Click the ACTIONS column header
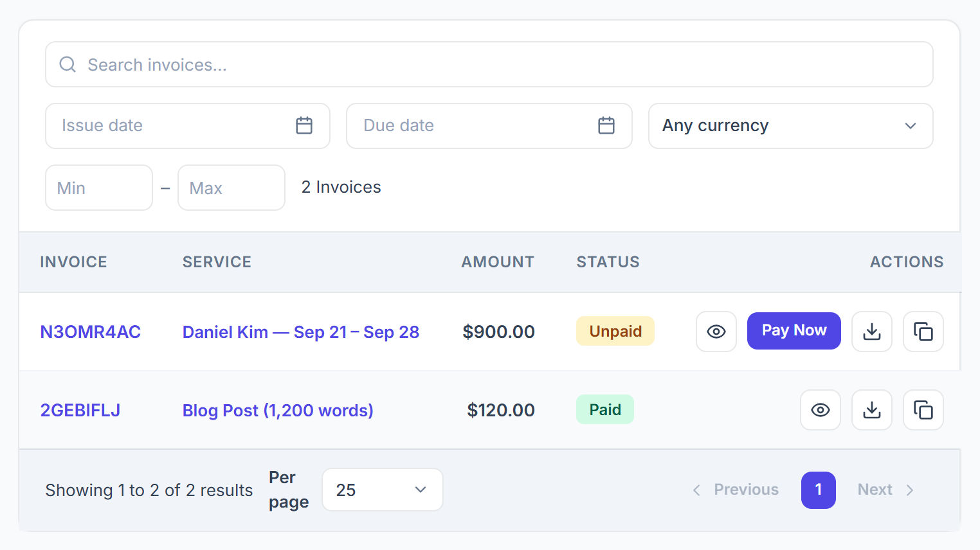 click(x=907, y=262)
